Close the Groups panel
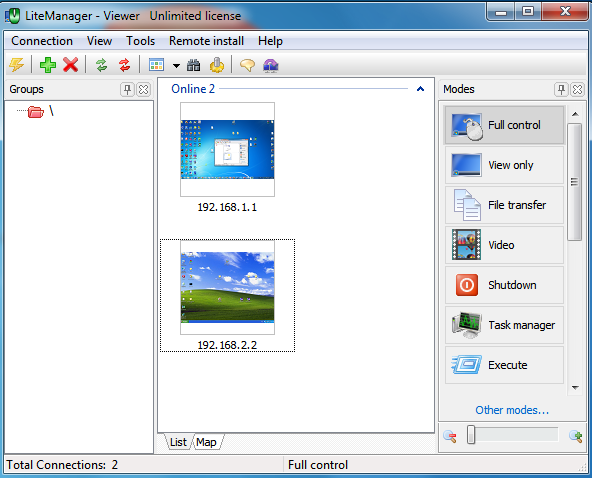592x478 pixels. click(x=144, y=89)
